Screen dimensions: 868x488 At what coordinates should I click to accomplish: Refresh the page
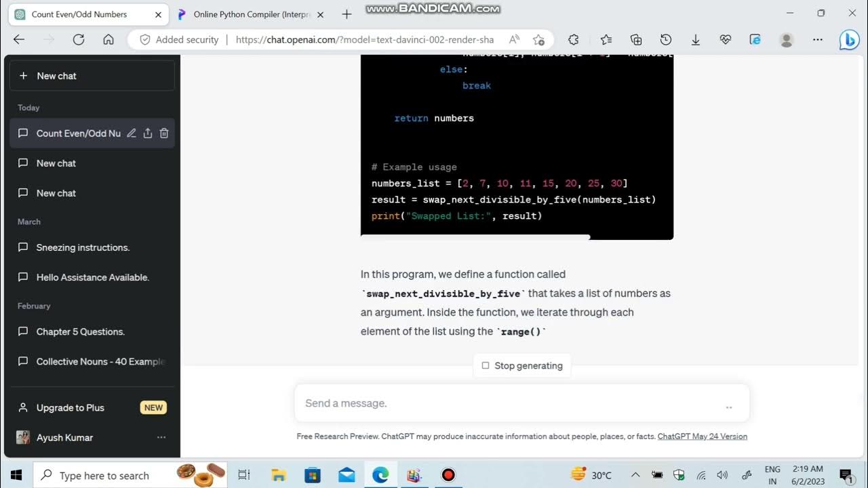pyautogui.click(x=79, y=39)
